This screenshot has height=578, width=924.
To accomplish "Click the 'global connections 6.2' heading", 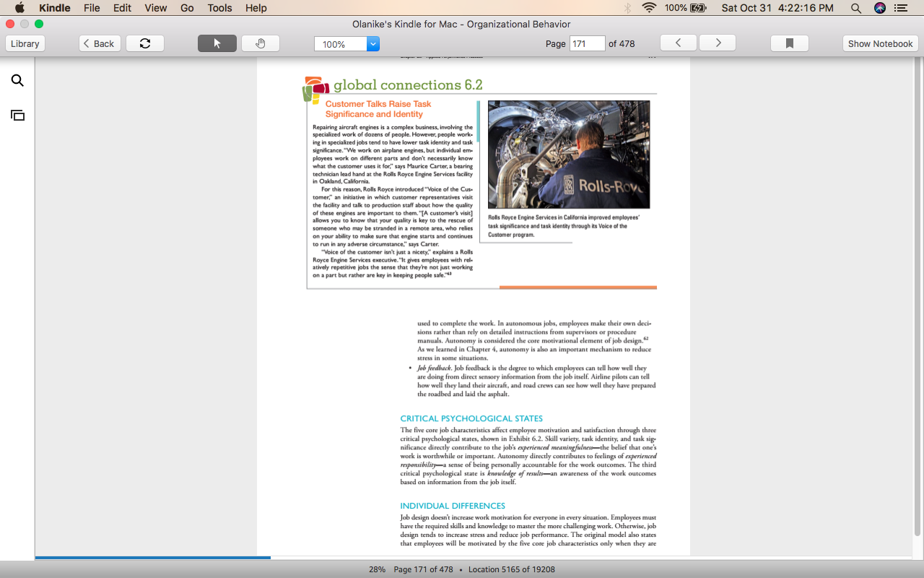I will [408, 85].
